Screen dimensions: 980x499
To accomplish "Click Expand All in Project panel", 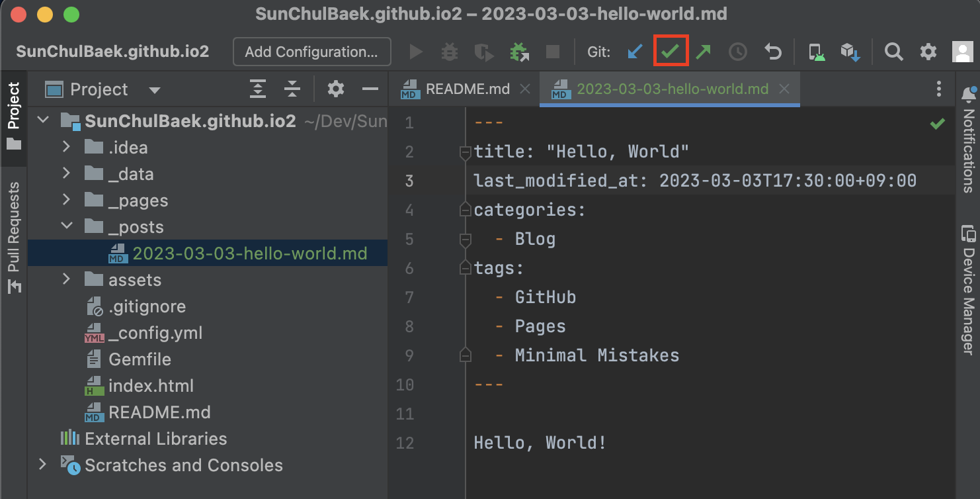I will point(258,89).
